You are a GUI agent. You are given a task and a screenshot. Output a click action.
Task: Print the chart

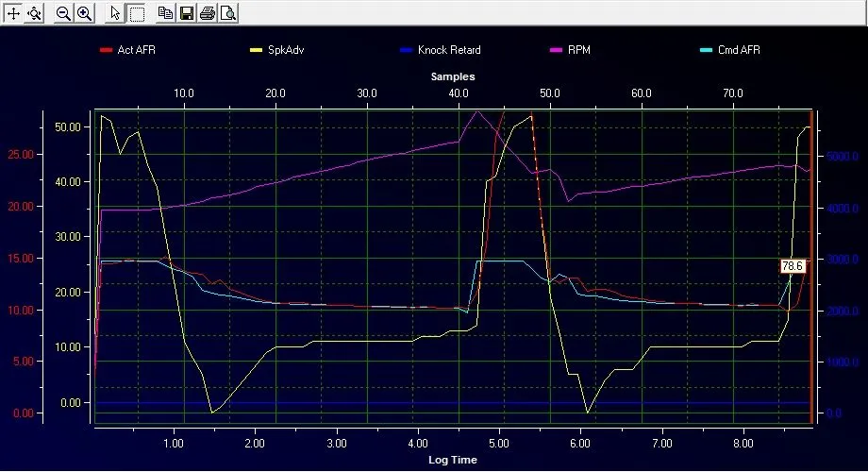(x=208, y=13)
